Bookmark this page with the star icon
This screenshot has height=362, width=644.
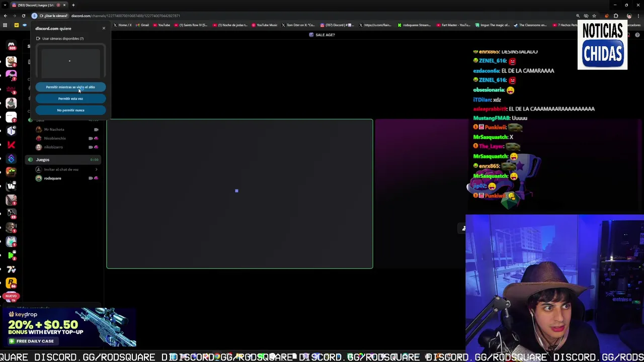point(594,16)
